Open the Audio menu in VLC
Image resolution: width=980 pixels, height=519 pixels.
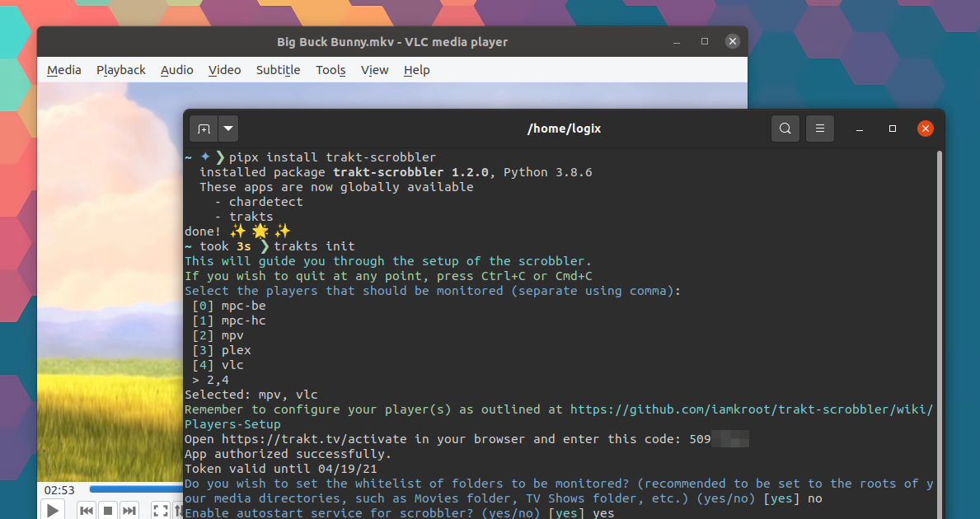tap(177, 70)
